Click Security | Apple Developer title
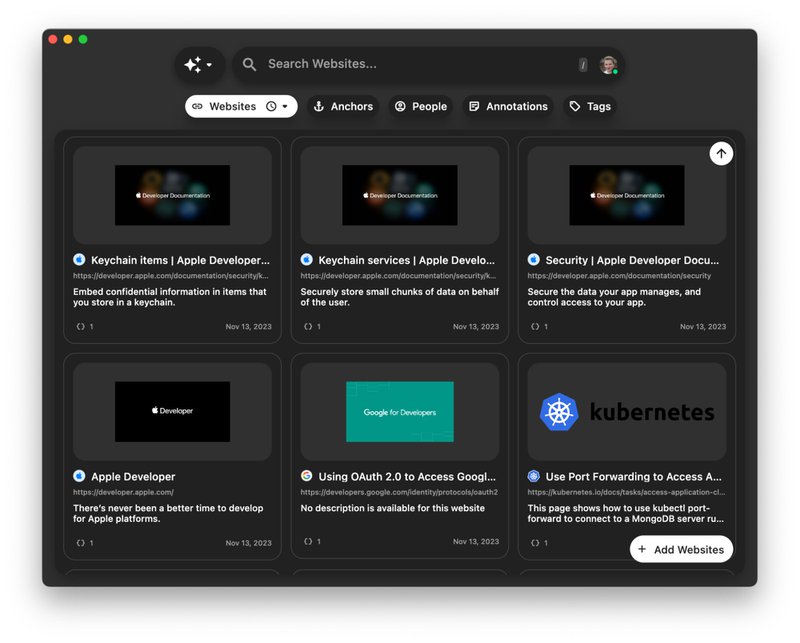This screenshot has height=643, width=800. 632,260
